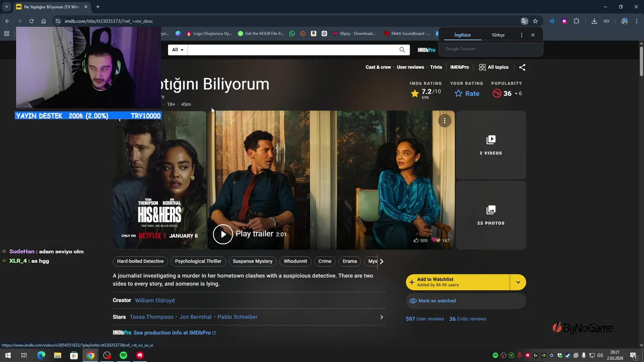The height and width of the screenshot is (362, 644).
Task: Open the 2 Videos tile
Action: pos(491,145)
